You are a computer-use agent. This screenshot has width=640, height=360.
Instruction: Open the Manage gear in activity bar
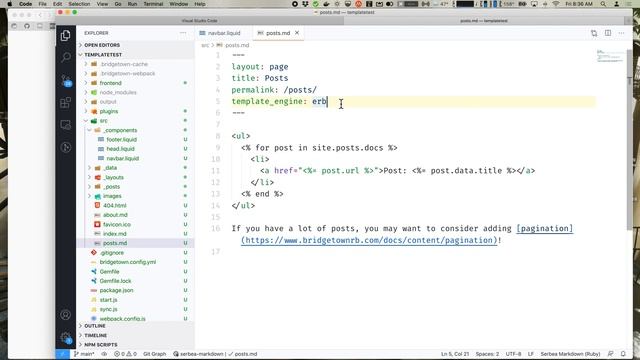click(x=65, y=338)
